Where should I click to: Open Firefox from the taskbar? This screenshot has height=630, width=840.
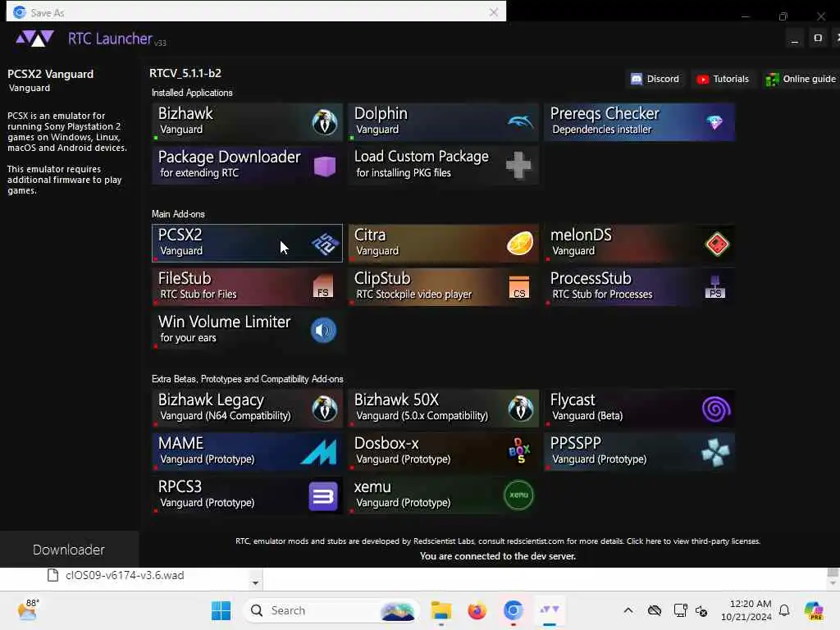[x=477, y=610]
